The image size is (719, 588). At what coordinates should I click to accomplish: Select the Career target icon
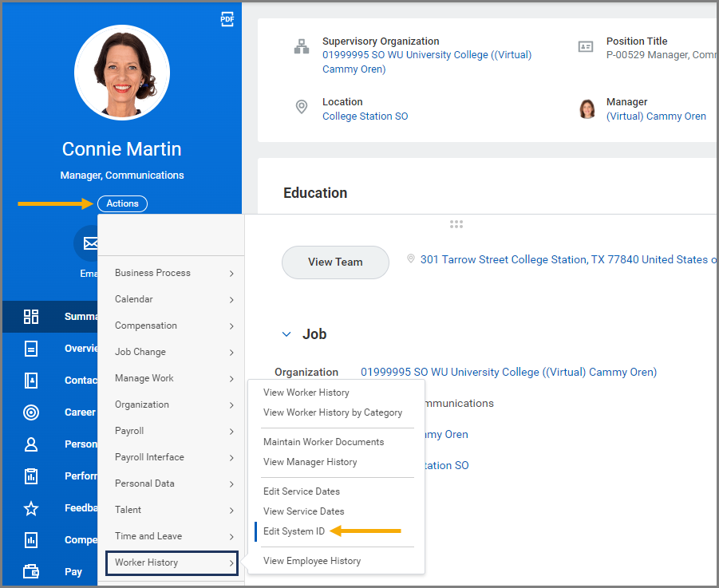click(31, 412)
